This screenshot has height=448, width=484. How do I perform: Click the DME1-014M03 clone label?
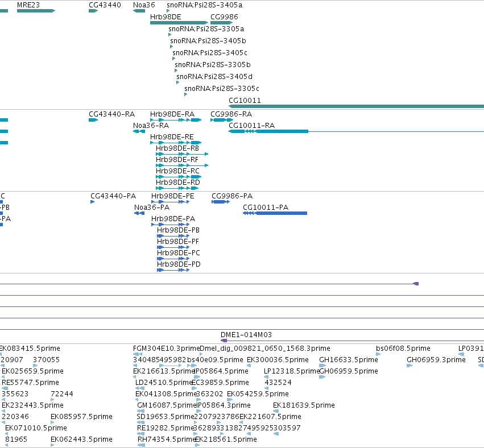pos(246,335)
